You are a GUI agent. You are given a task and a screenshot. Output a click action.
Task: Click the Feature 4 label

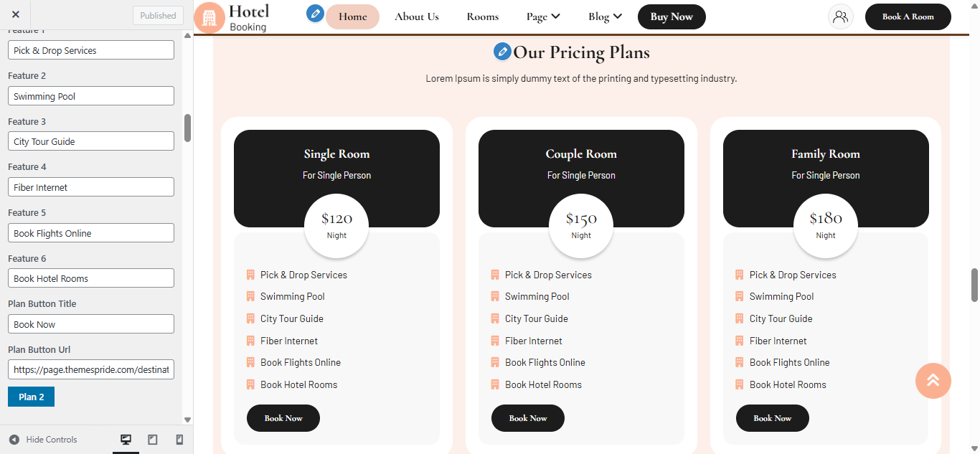point(27,167)
